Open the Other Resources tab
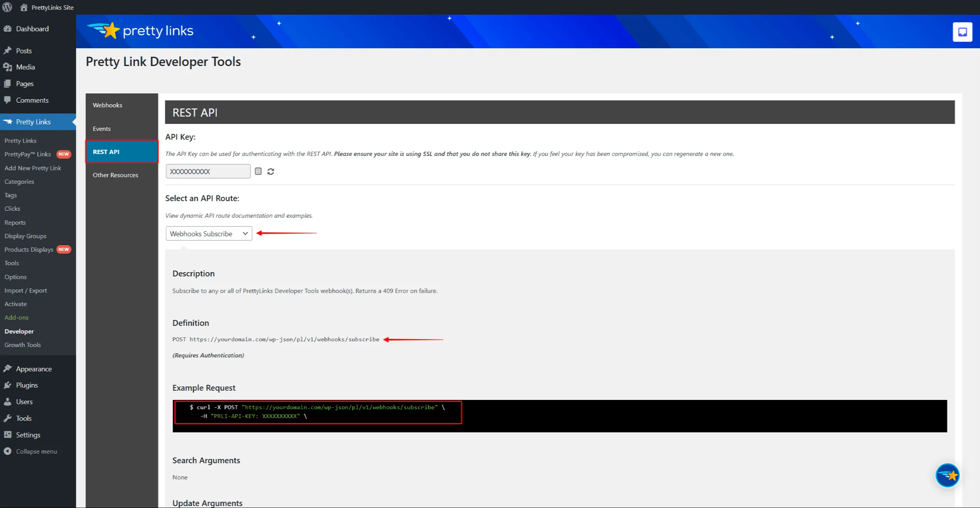 [115, 175]
